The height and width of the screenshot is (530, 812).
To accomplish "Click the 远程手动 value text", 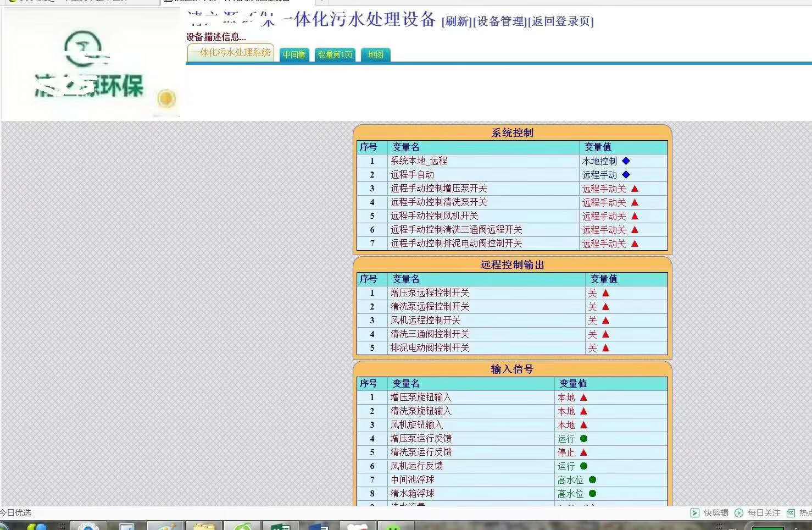I will click(x=600, y=175).
